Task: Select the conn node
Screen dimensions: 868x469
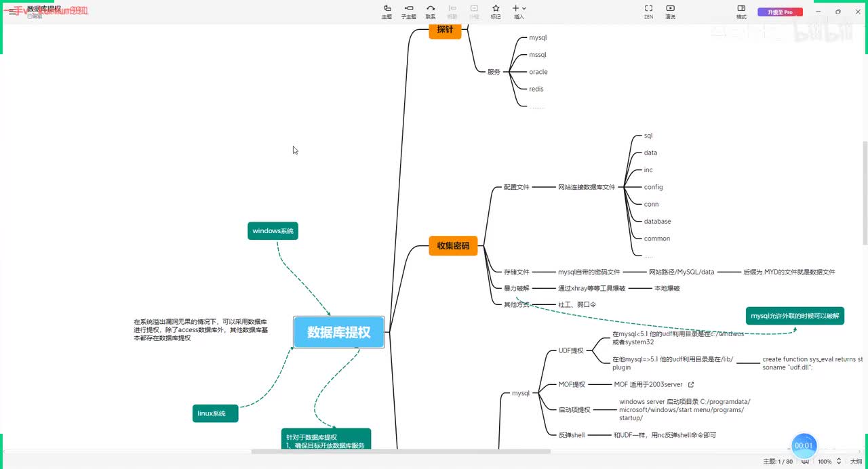Action: click(x=652, y=204)
